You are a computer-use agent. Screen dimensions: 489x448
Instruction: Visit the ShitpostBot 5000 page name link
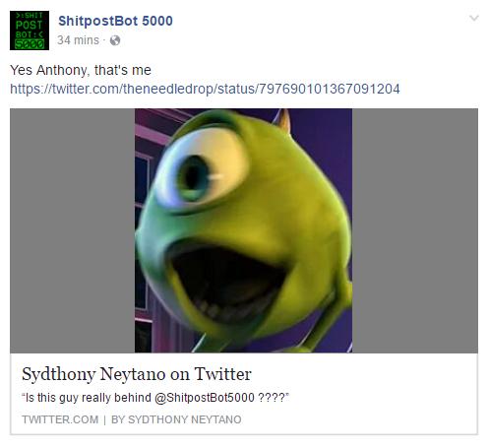(x=115, y=21)
